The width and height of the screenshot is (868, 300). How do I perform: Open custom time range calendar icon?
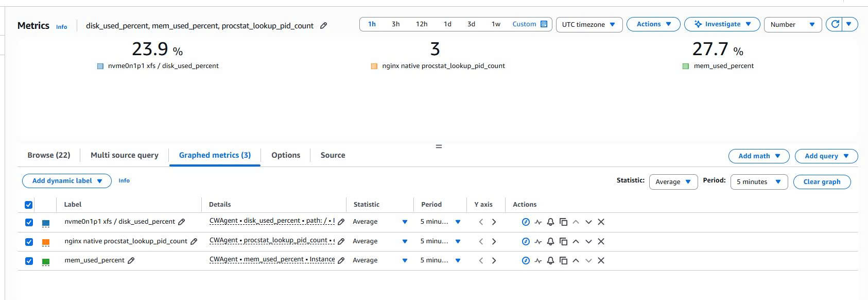pos(544,24)
